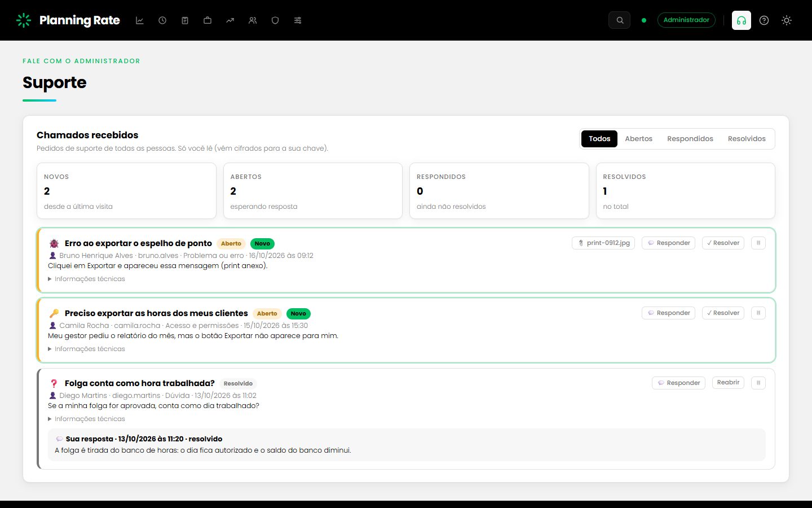812x508 pixels.
Task: Click the Administrador role badge
Action: (686, 20)
